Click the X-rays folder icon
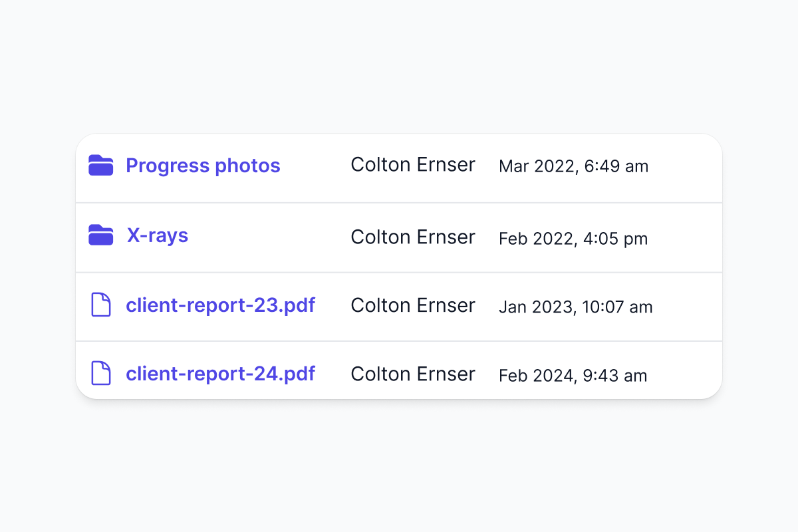This screenshot has height=532, width=798. click(100, 235)
